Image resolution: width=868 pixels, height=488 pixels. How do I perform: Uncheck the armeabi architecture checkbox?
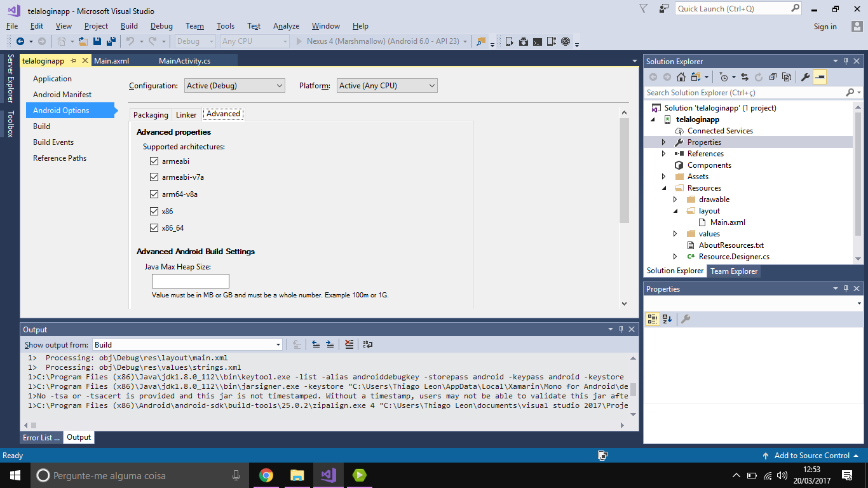coord(154,161)
